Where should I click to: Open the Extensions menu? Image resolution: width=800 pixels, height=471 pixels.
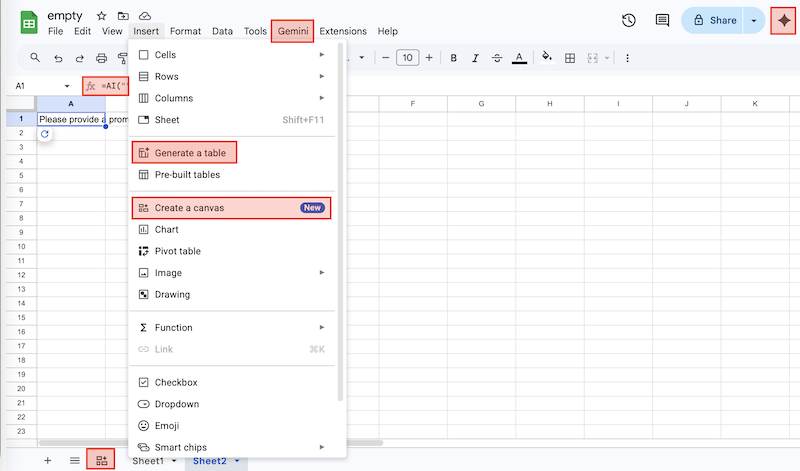pos(343,31)
